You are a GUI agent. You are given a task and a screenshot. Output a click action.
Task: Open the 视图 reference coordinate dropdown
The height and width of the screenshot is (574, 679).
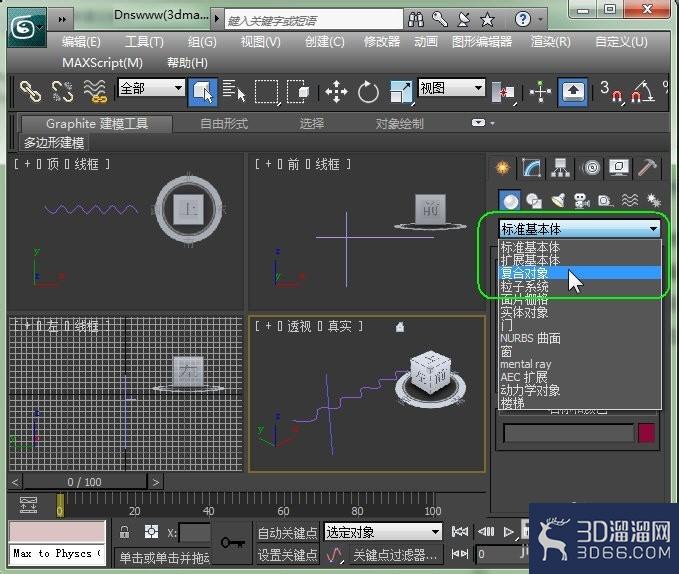point(451,88)
